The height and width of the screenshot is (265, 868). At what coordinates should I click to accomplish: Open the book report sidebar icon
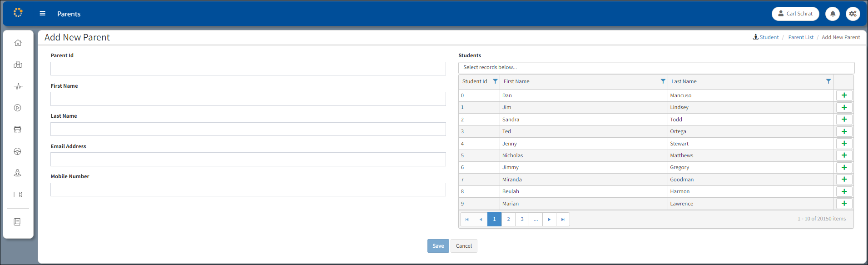point(18,222)
